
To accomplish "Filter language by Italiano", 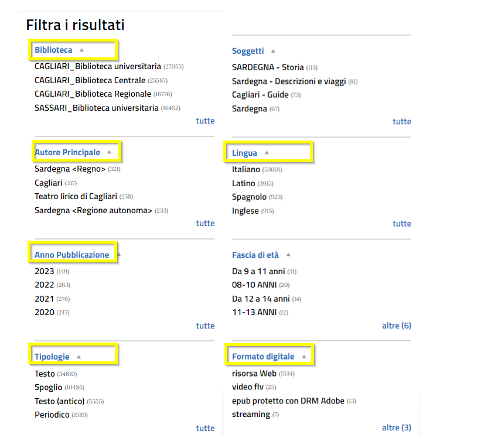I will point(246,169).
